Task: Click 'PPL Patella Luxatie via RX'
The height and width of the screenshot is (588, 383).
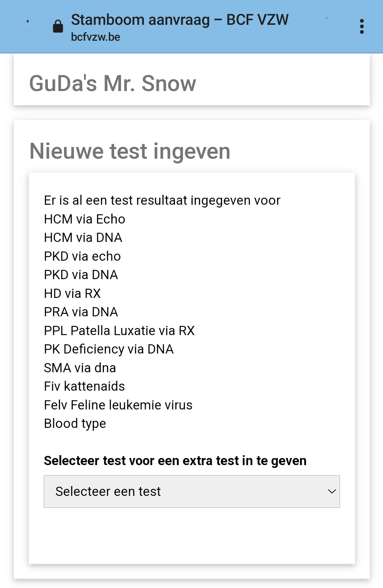Action: (119, 331)
